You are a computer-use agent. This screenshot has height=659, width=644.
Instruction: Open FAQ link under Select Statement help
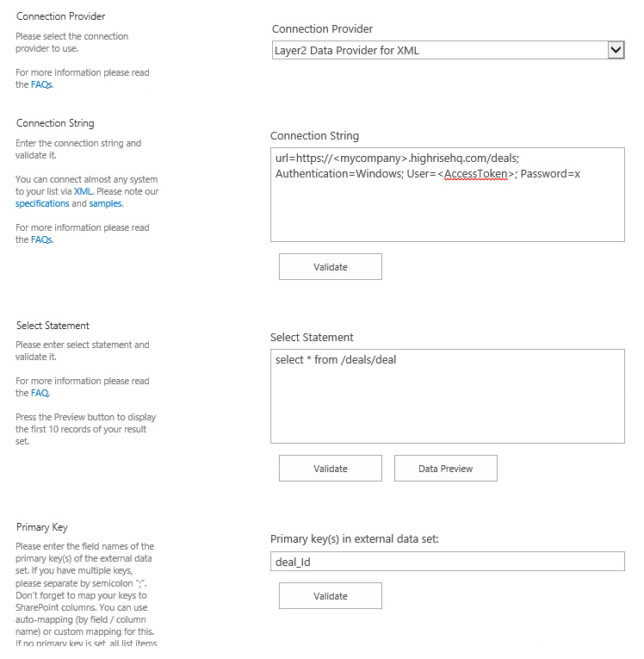pos(40,393)
